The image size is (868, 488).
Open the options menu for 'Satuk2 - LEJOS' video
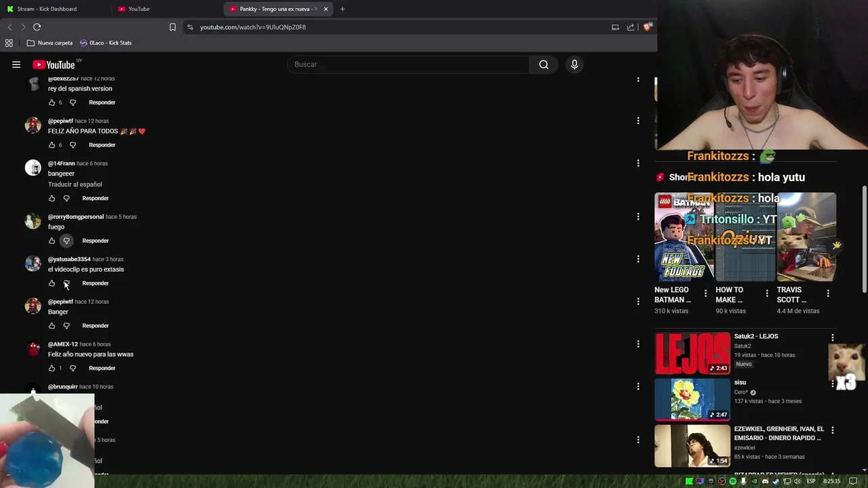point(833,338)
